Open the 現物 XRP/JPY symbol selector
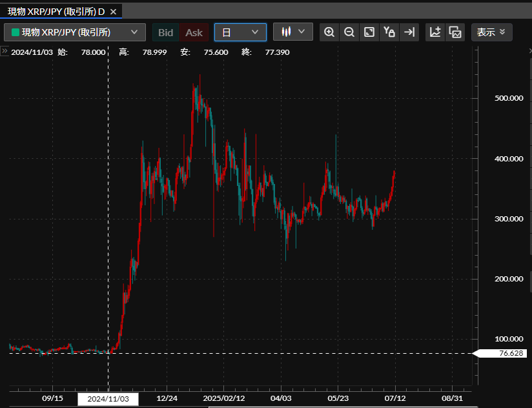The image size is (532, 408). coord(75,32)
